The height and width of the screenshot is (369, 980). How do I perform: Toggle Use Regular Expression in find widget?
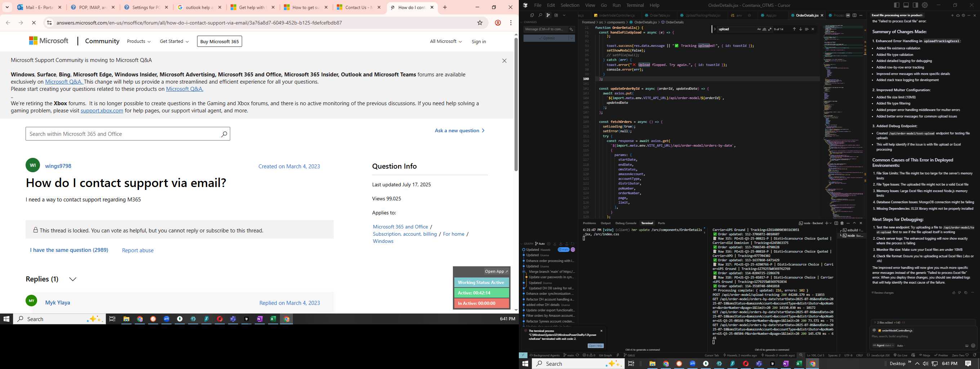tap(770, 29)
